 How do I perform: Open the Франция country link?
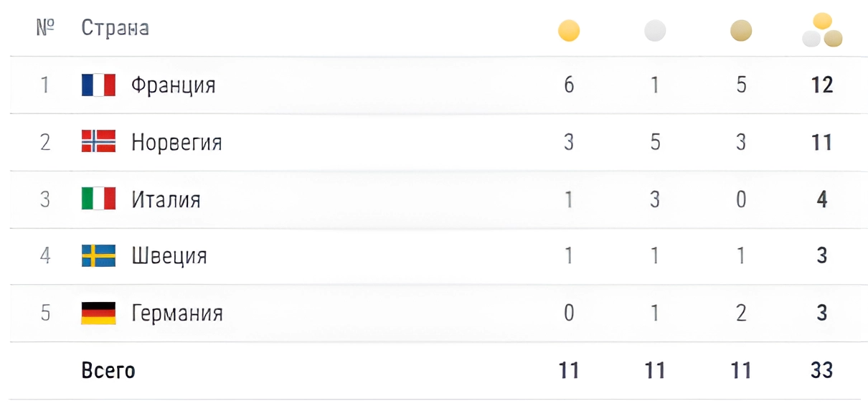coord(173,86)
